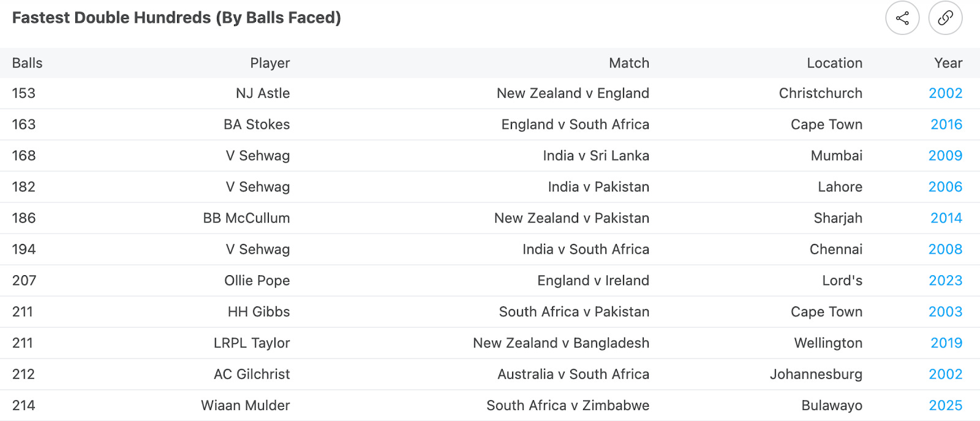980x421 pixels.
Task: Open the 2002 link for AC Gilchrist
Action: pos(946,374)
